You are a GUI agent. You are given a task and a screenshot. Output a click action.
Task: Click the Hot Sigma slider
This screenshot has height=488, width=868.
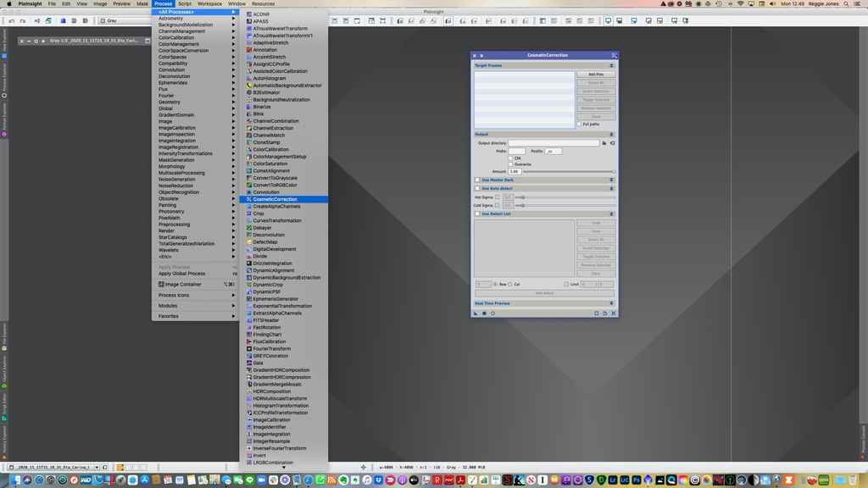coord(565,197)
